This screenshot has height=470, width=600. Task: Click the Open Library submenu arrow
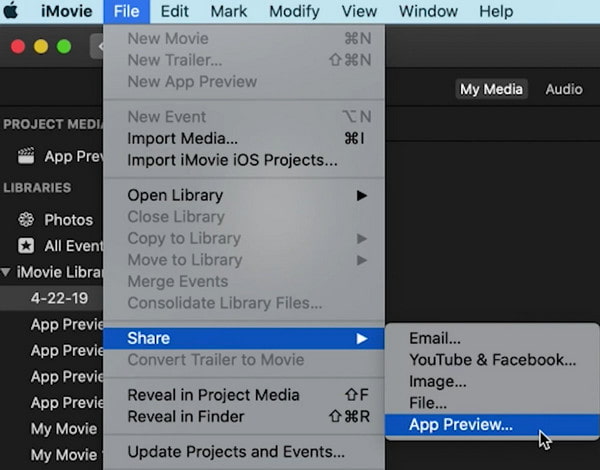pos(362,196)
